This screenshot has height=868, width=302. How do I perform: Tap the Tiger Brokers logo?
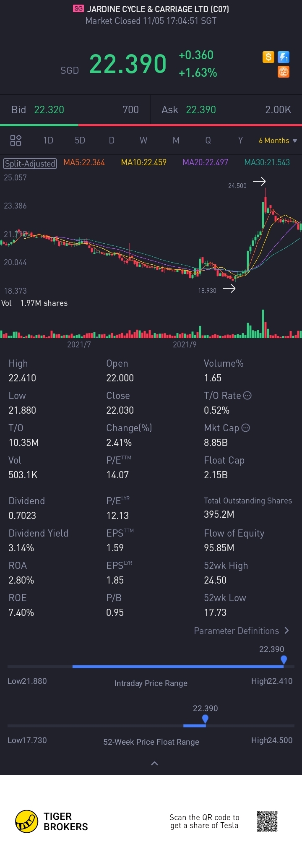52,821
